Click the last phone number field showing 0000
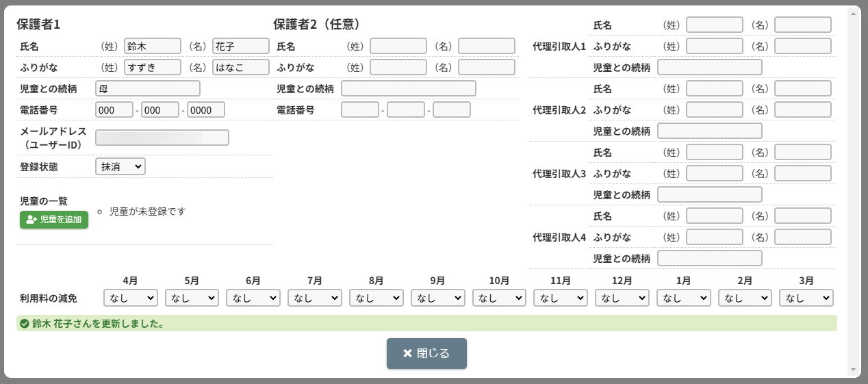Viewport: 868px width, 384px height. click(x=206, y=110)
